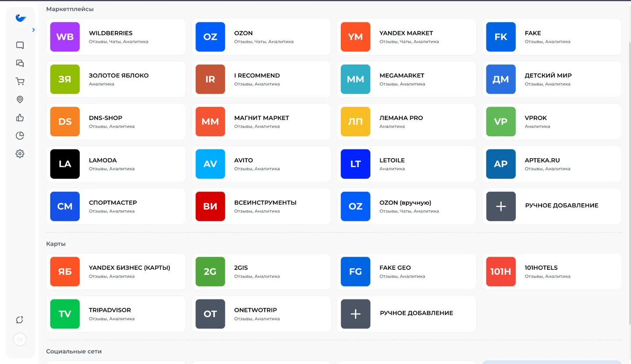Screen dimensions: 631x364
Task: Select the Yandex Market card
Action: click(x=407, y=37)
